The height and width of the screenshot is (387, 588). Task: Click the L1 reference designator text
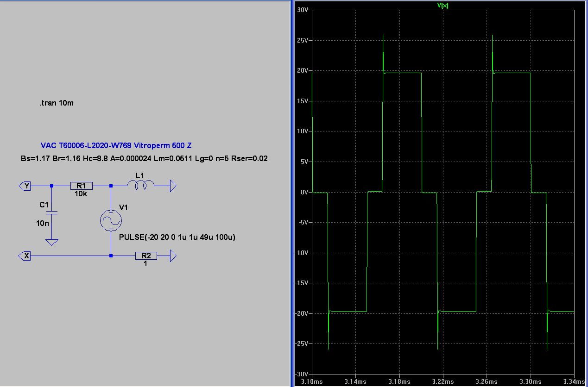click(140, 175)
